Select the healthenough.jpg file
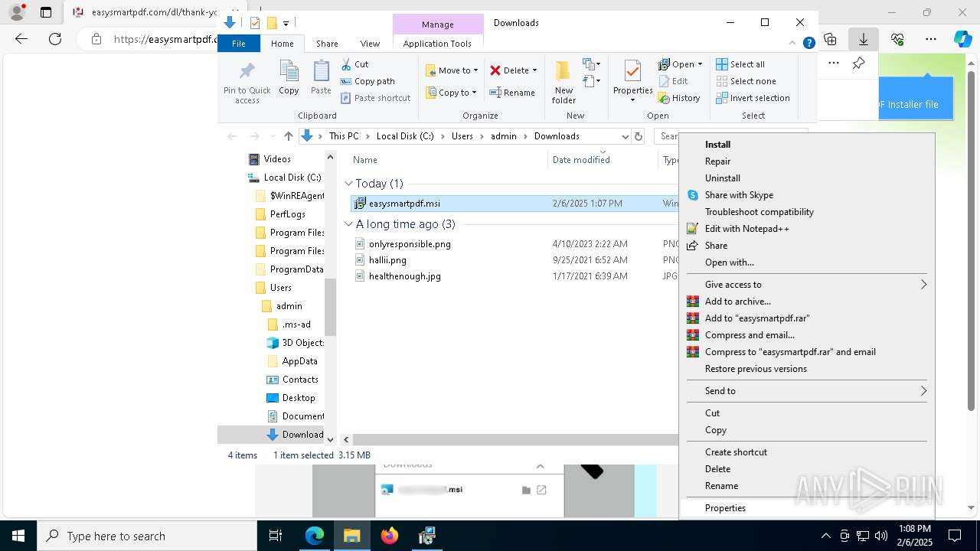980x551 pixels. [404, 276]
